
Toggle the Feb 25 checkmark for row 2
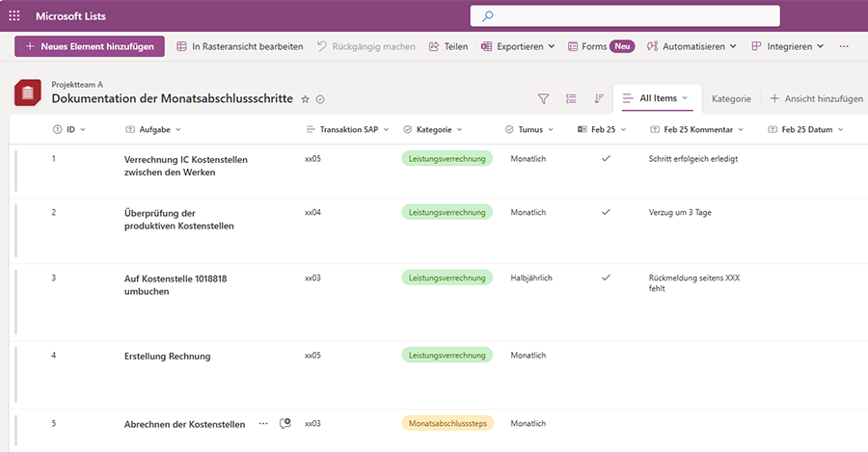pos(607,212)
